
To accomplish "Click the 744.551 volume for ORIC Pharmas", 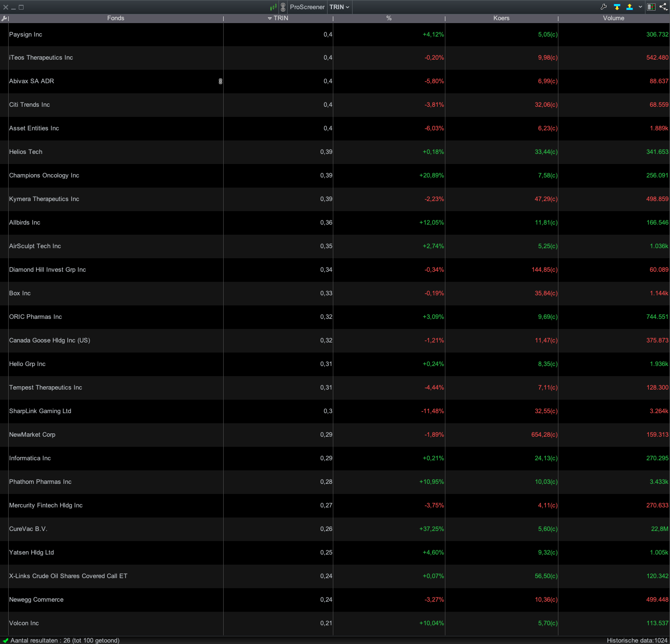I will click(x=657, y=317).
